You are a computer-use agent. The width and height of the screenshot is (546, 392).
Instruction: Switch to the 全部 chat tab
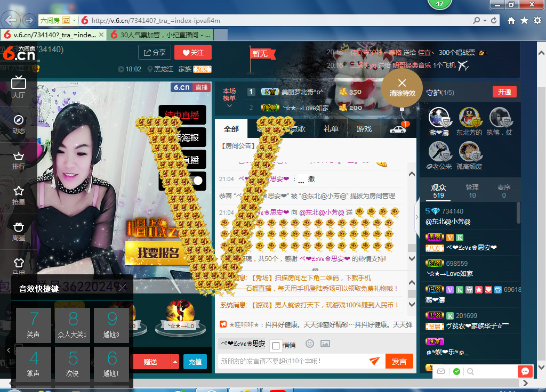pos(231,129)
